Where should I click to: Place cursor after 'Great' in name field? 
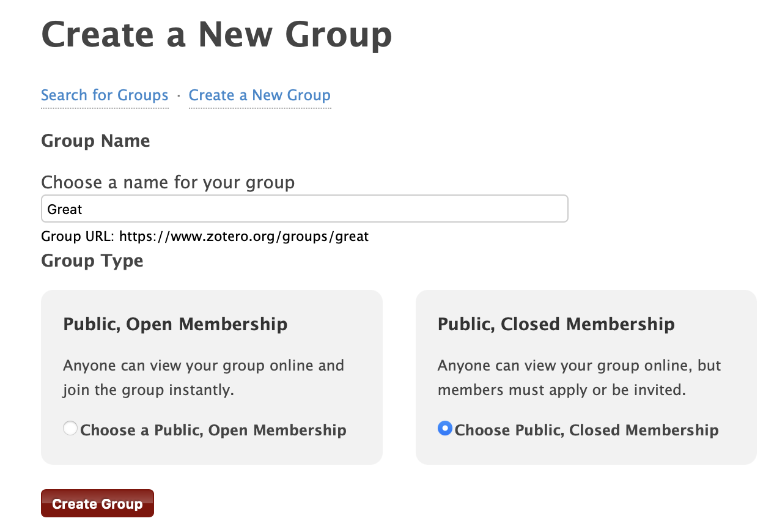(84, 209)
